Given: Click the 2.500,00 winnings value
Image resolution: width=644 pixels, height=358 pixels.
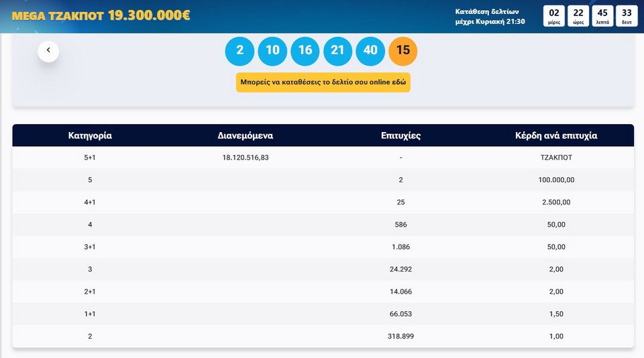Looking at the screenshot, I should pos(556,202).
